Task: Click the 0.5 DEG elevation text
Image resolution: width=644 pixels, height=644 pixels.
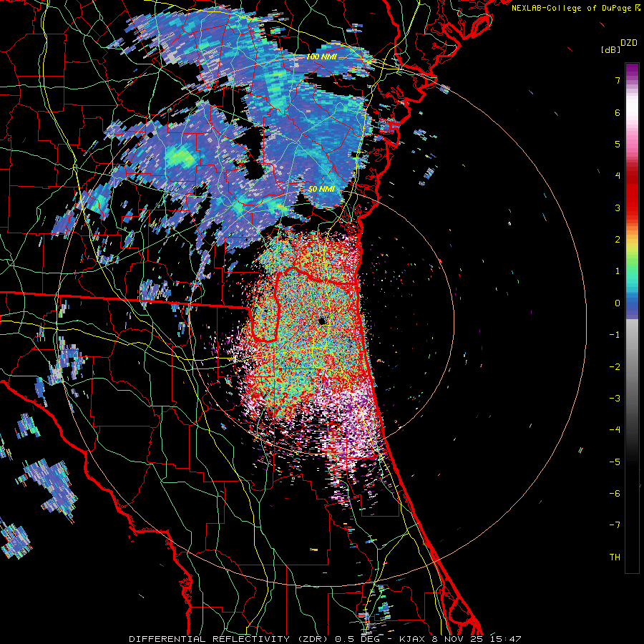Action: coord(358,639)
